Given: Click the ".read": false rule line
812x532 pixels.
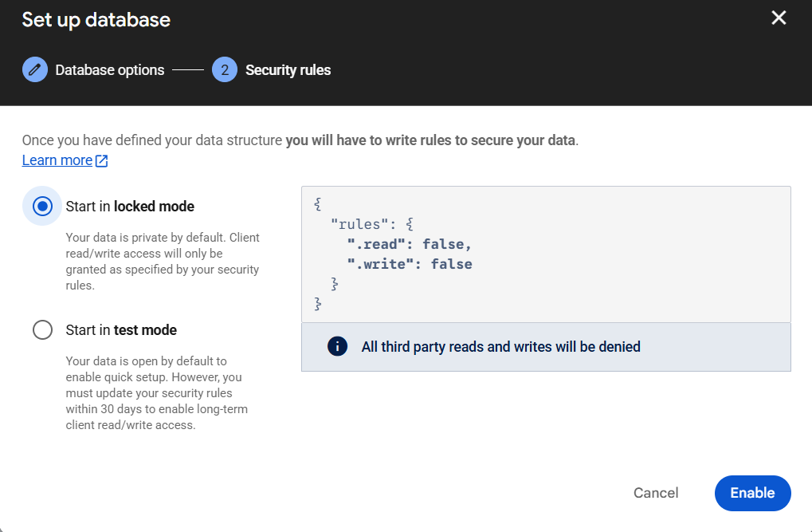Looking at the screenshot, I should (x=409, y=244).
